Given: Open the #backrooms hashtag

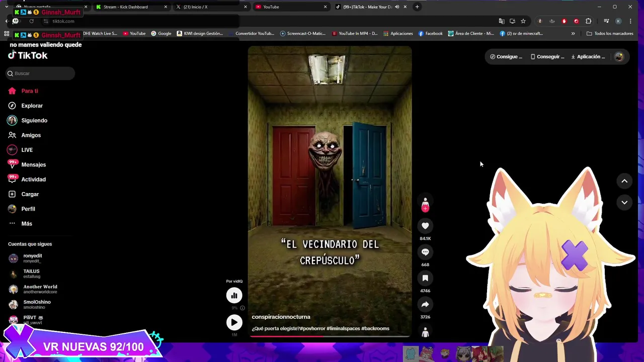Looking at the screenshot, I should (x=375, y=328).
